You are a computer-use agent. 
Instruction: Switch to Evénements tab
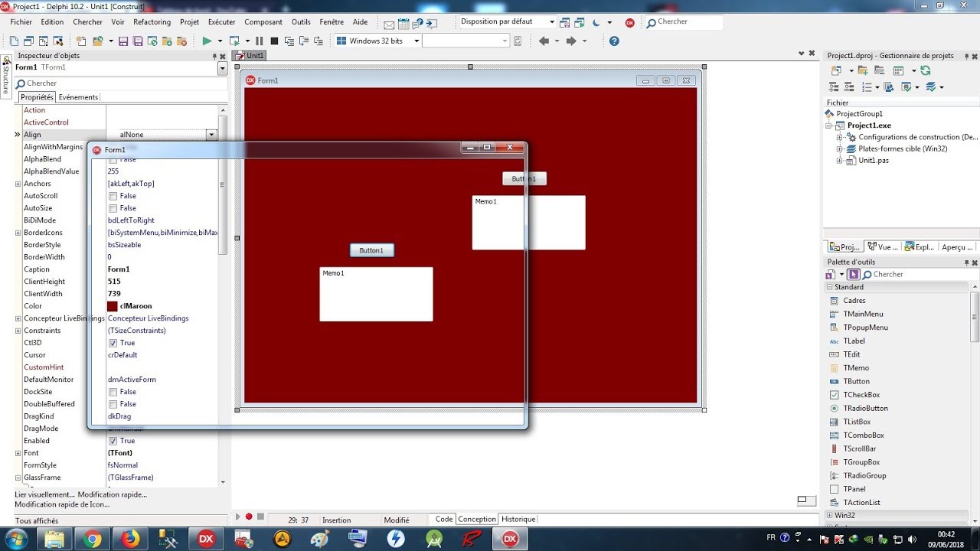[78, 97]
